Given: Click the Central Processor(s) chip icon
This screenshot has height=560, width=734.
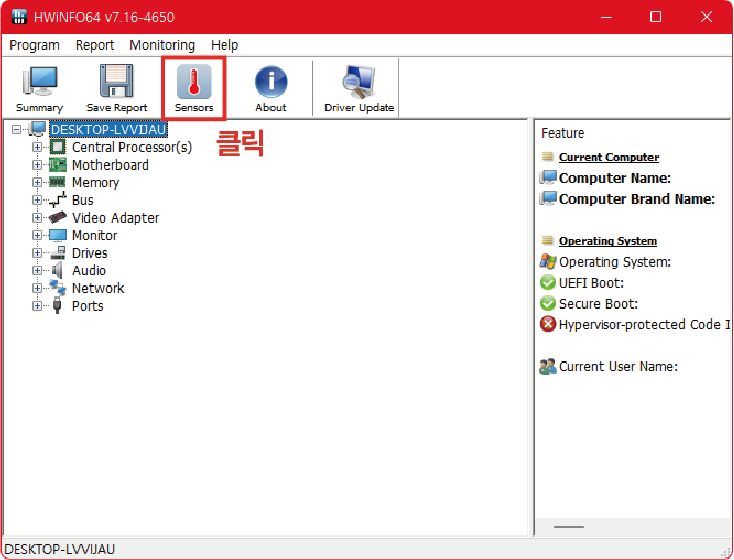Looking at the screenshot, I should tap(58, 147).
